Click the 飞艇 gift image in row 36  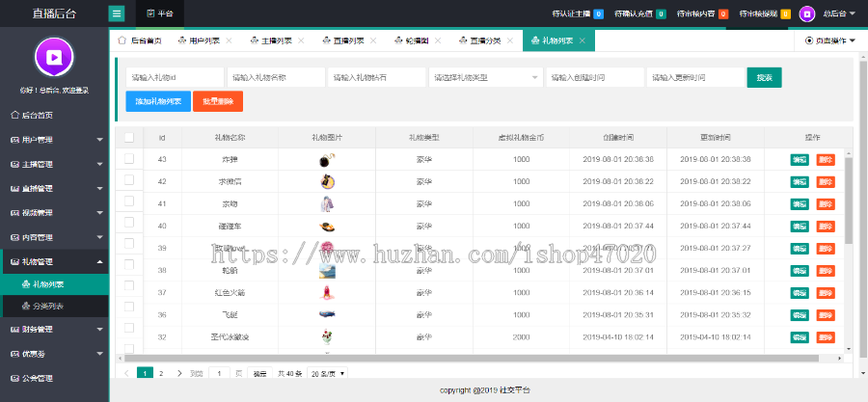point(327,314)
